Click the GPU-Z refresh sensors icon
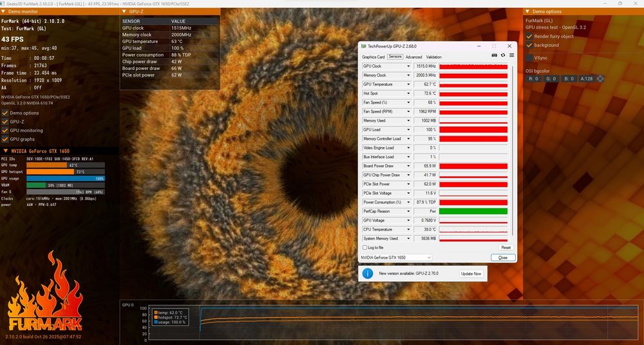Viewport: 644px width, 345px height. (x=503, y=55)
